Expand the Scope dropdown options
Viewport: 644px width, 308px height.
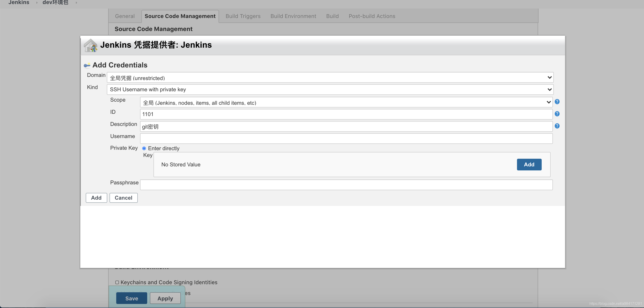[549, 102]
